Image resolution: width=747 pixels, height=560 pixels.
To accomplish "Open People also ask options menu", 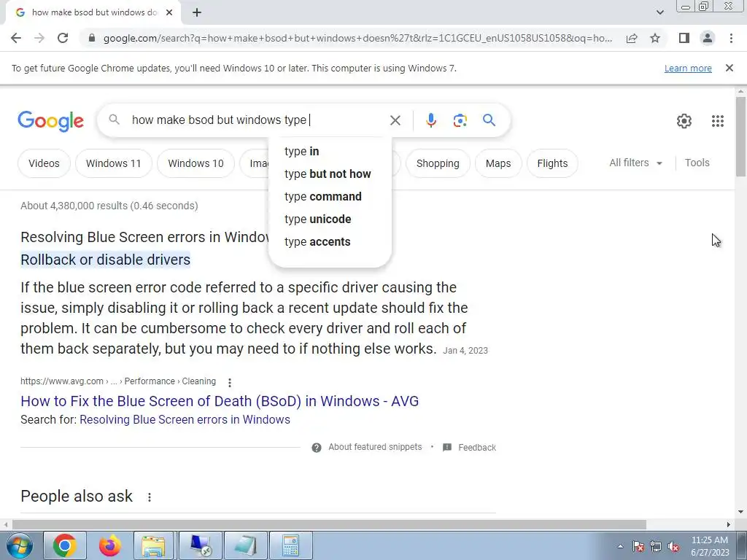I will (149, 497).
